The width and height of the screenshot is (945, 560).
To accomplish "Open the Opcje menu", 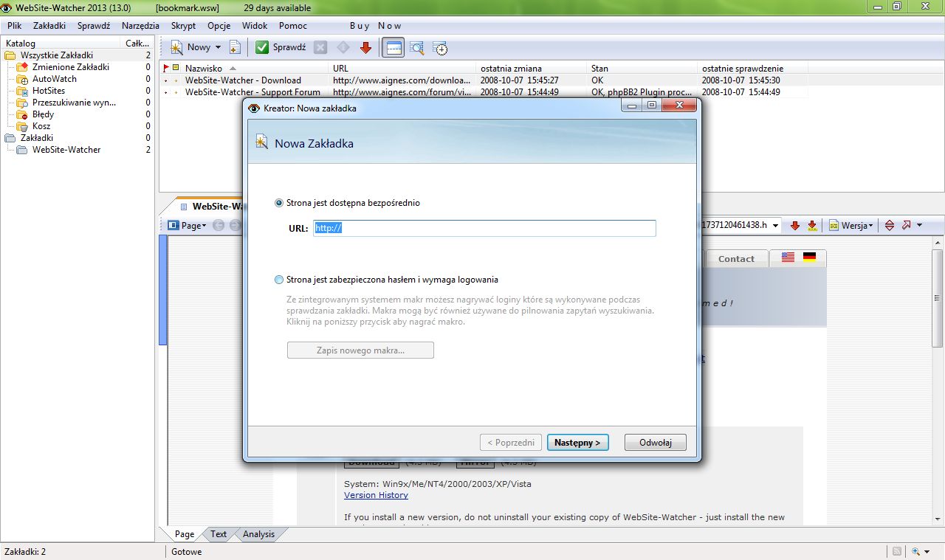I will pyautogui.click(x=219, y=26).
